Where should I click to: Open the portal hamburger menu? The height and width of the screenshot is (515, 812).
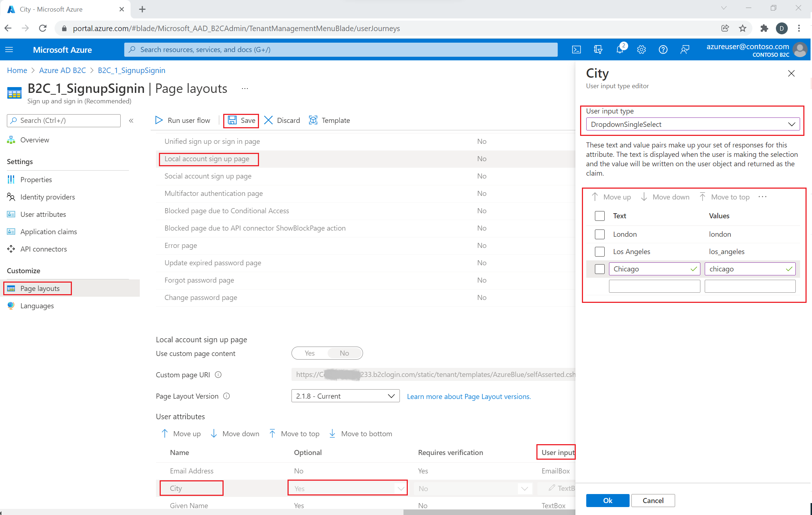click(x=9, y=50)
